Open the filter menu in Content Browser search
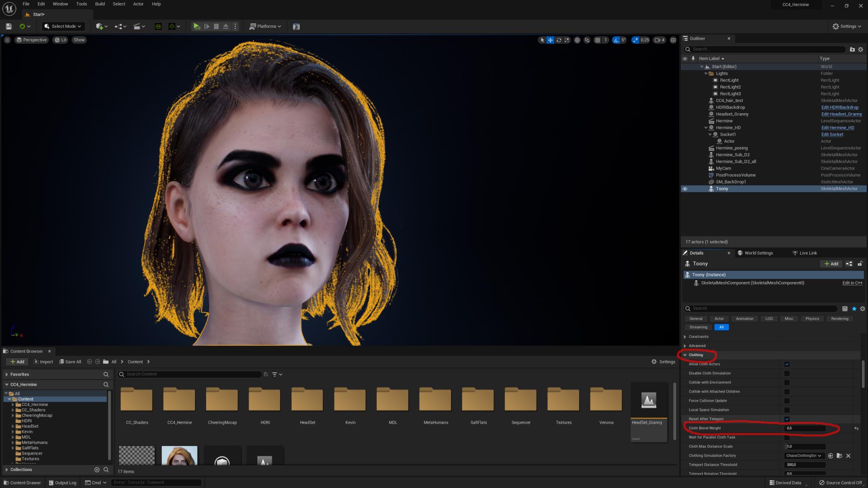 (277, 374)
